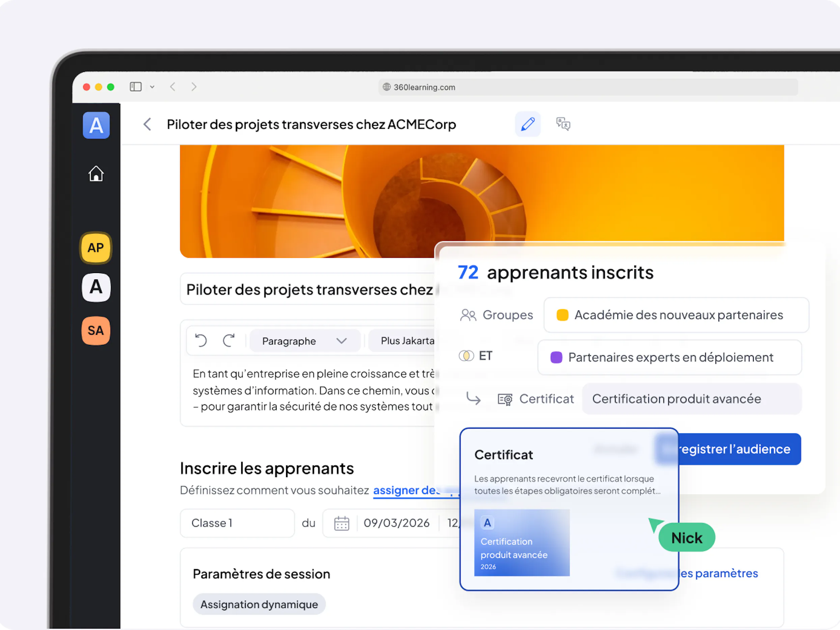Toggle the Assignation dynamique chip

[259, 604]
